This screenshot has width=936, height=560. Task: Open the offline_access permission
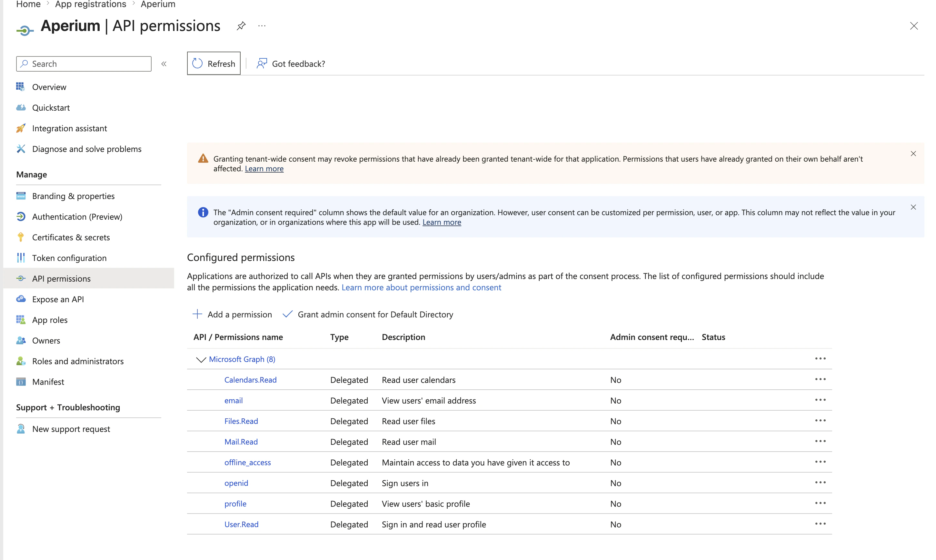[x=247, y=463]
